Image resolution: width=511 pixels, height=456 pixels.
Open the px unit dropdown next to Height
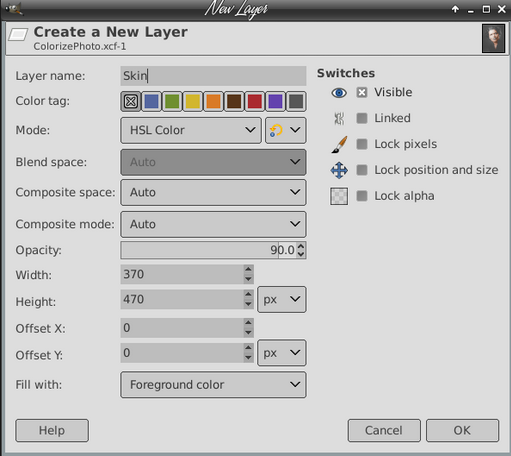coord(282,299)
